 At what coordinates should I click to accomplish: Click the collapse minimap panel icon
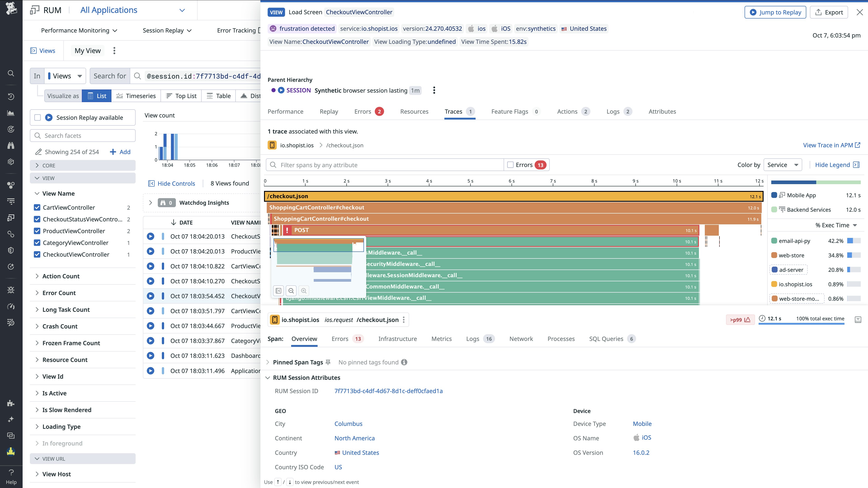point(279,291)
